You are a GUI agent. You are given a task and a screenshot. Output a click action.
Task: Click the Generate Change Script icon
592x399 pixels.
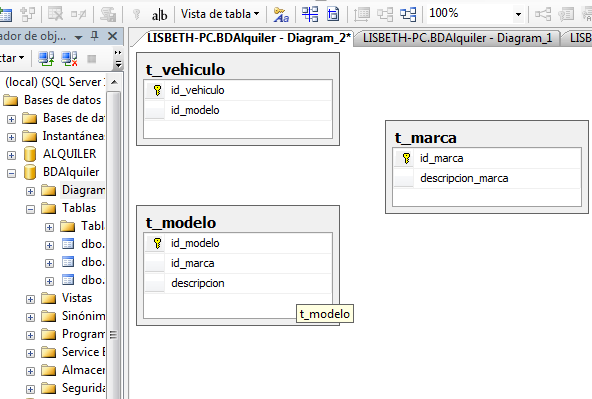[108, 14]
